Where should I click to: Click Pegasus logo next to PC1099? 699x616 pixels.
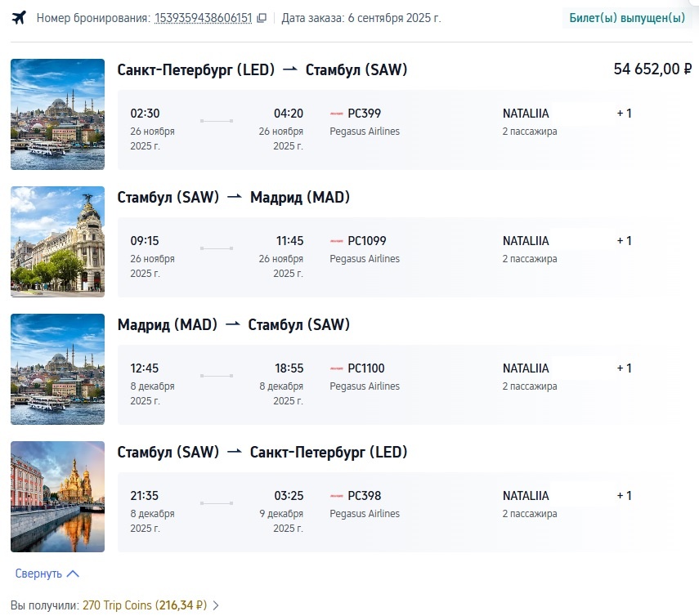[337, 241]
